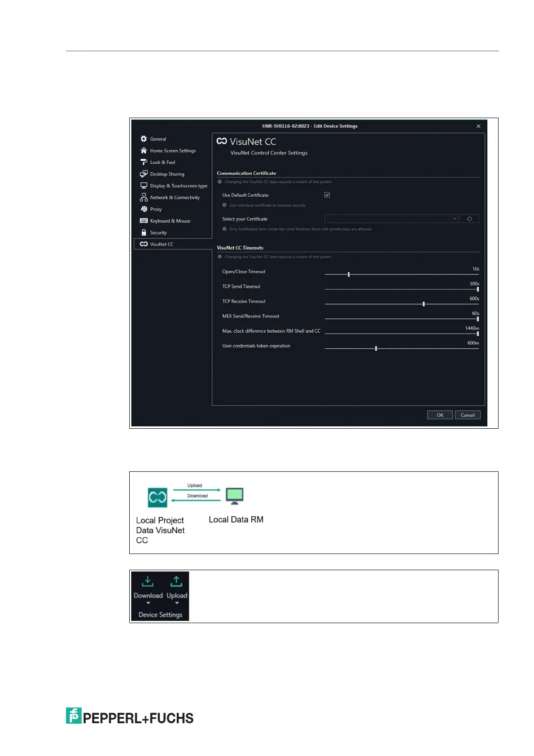
Task: Expand the Upload dropdown arrow
Action: tap(177, 603)
